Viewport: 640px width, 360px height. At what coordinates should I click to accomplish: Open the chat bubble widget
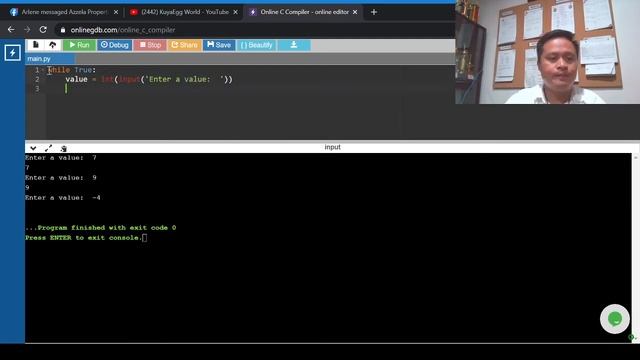point(615,319)
